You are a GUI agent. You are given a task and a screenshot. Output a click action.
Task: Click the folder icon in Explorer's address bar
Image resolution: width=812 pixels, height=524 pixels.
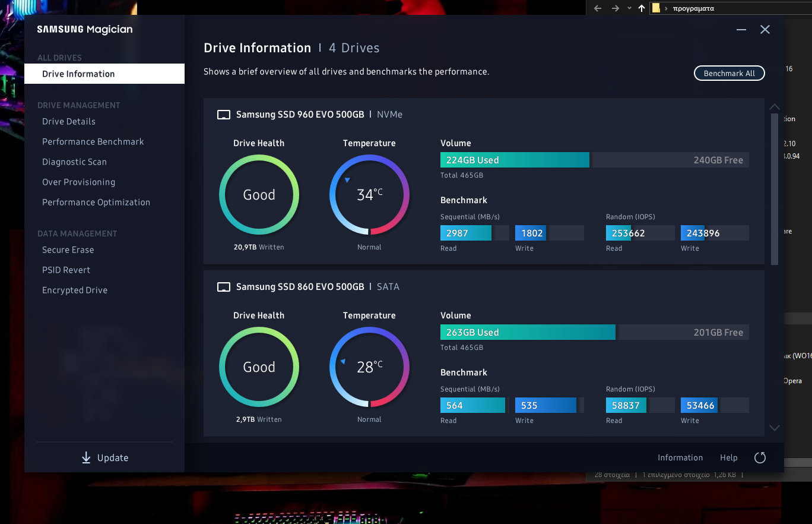[x=656, y=8]
